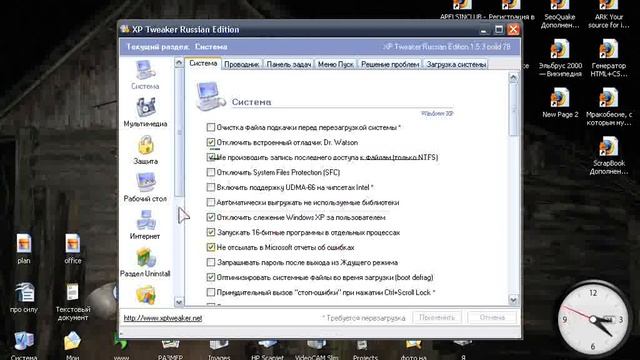Open the Мракобесие desktop shortcut
This screenshot has height=360, width=640.
click(x=609, y=107)
